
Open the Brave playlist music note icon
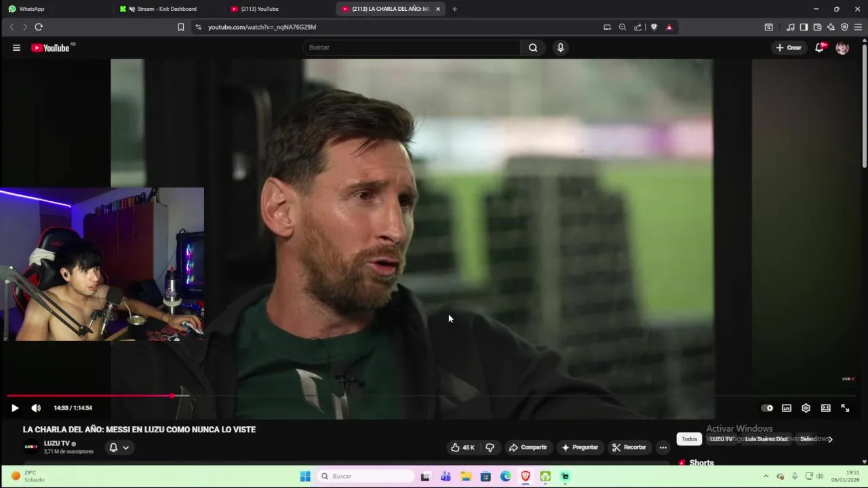[x=790, y=27]
